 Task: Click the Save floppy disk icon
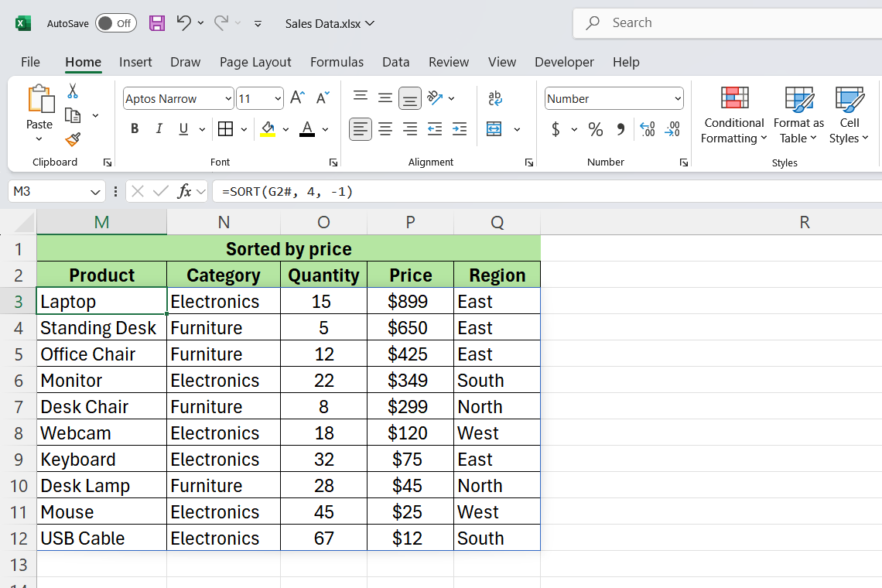click(x=157, y=23)
